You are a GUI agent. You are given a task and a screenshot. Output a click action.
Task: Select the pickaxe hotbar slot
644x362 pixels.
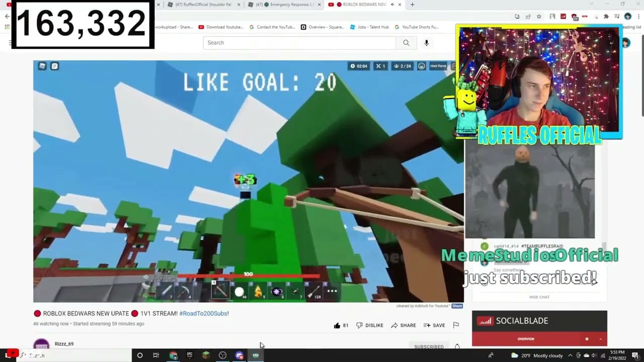185,291
